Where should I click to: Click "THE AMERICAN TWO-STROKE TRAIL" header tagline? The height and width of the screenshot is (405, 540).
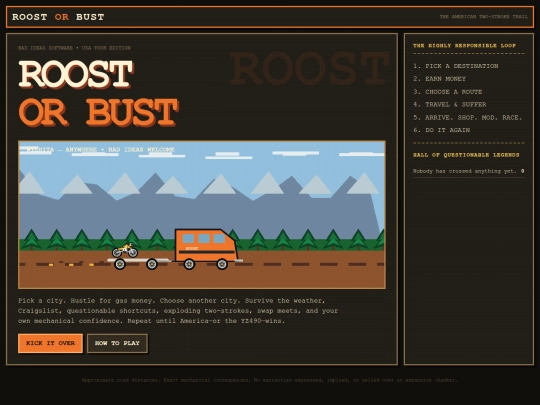point(484,17)
